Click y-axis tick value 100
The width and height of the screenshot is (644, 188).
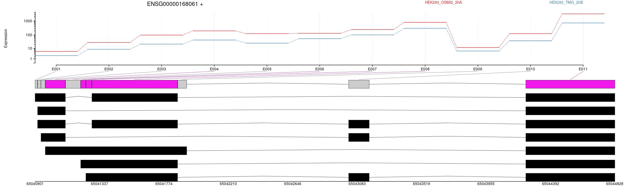tap(30, 35)
